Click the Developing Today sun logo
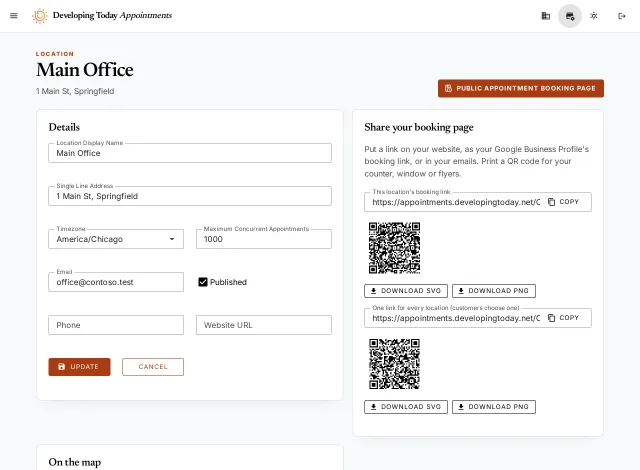 point(40,16)
